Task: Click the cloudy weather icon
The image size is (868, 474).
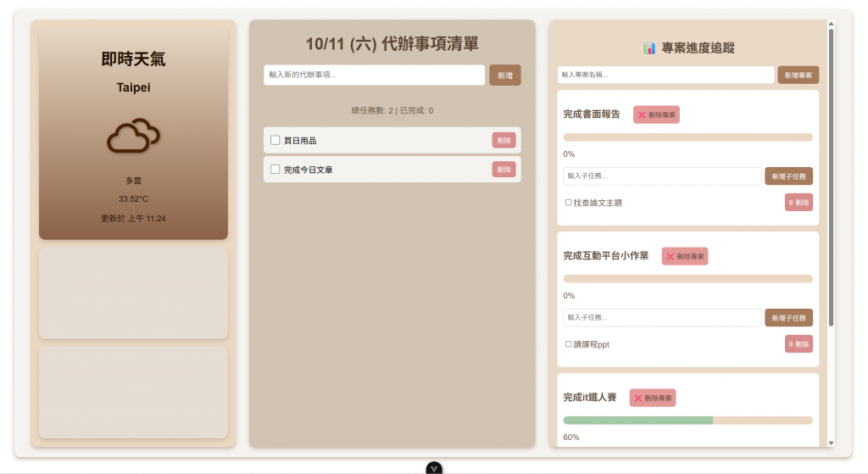Action: 133,135
